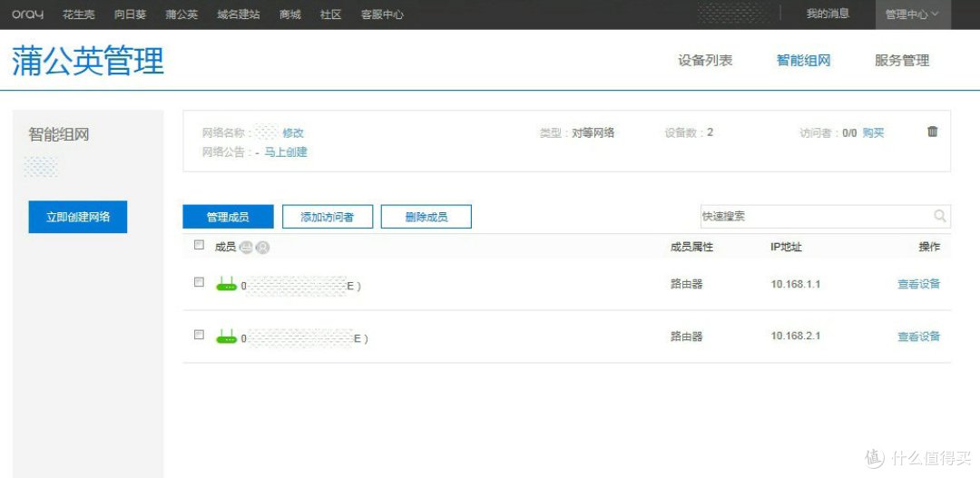The height and width of the screenshot is (478, 980).
Task: Click the 10.168.2.1 IP address cell
Action: tap(796, 337)
